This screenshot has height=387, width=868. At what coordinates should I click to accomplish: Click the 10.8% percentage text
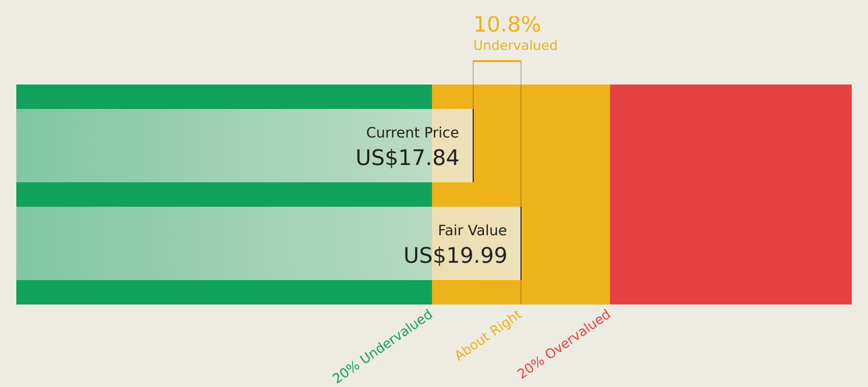[x=507, y=25]
